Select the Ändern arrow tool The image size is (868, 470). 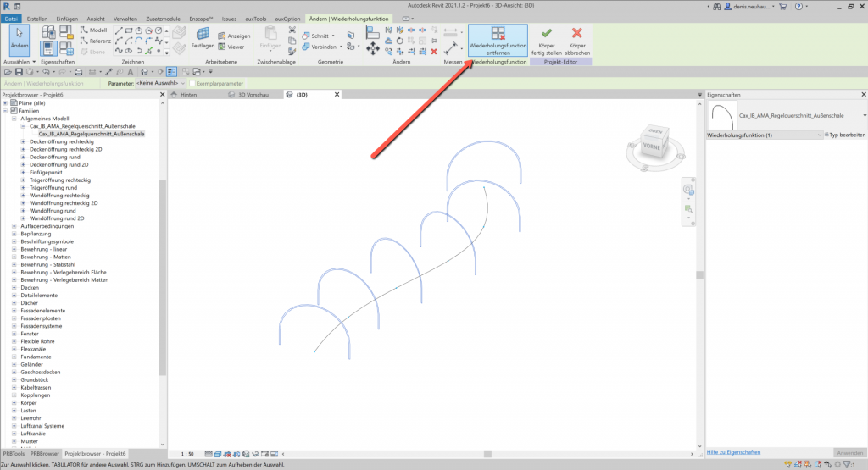18,39
